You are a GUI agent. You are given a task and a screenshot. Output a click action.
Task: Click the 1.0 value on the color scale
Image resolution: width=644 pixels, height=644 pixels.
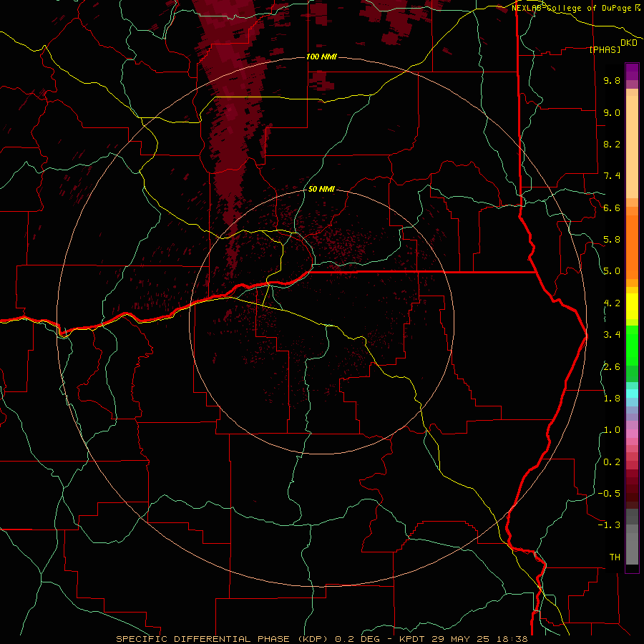tap(612, 429)
